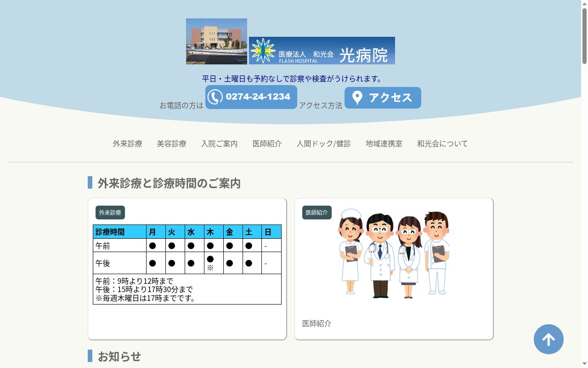
Task: Click the hospital building photo
Action: 216,41
